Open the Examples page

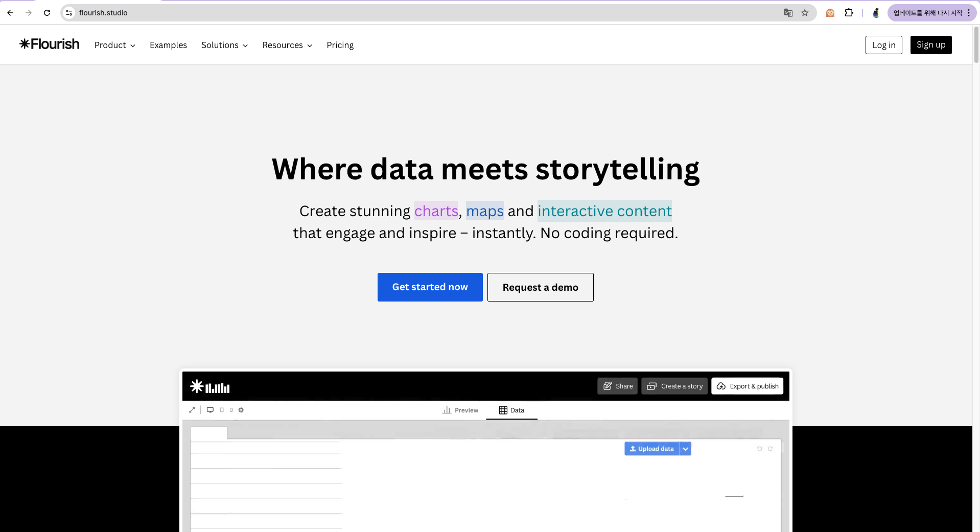(168, 45)
